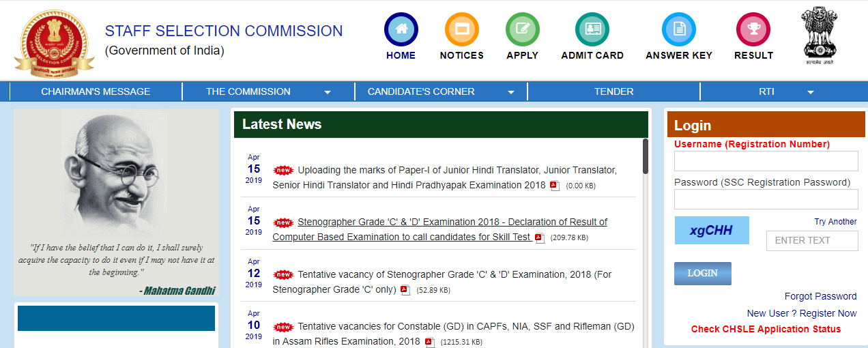Click the Apr 12 2019 date entry
Image resolution: width=868 pixels, height=348 pixels.
pyautogui.click(x=254, y=273)
